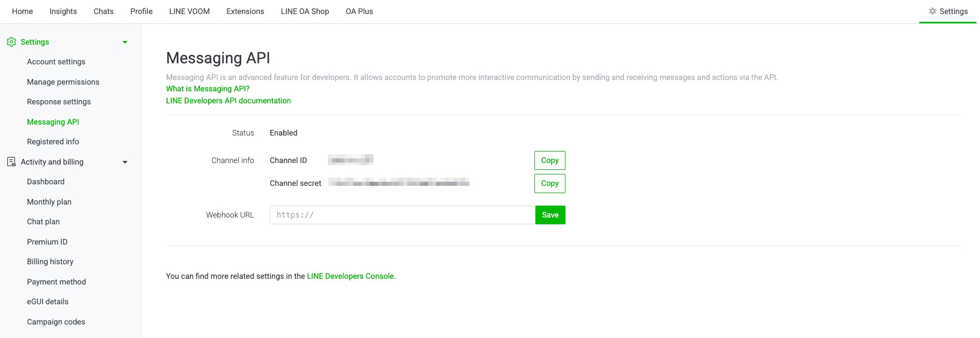This screenshot has height=338, width=980.
Task: Open Billing history page
Action: point(50,262)
